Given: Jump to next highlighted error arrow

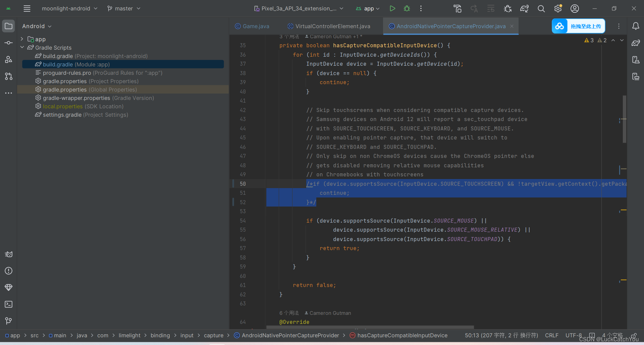Looking at the screenshot, I should coord(622,40).
